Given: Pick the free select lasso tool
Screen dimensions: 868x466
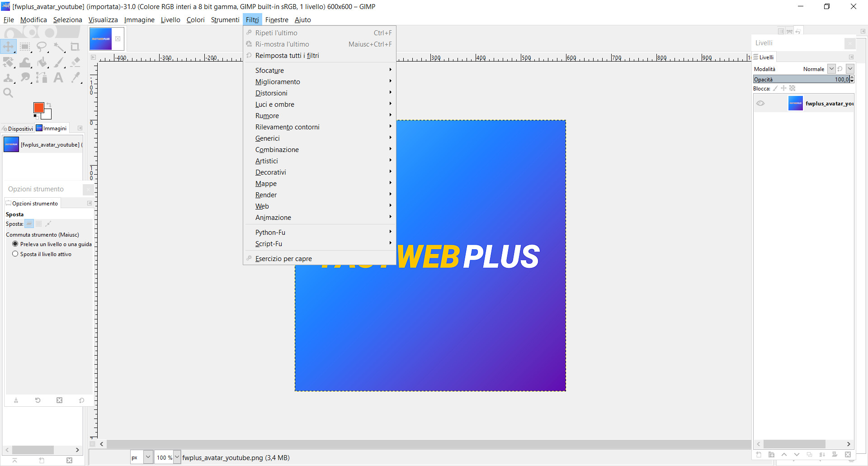Looking at the screenshot, I should [x=42, y=47].
